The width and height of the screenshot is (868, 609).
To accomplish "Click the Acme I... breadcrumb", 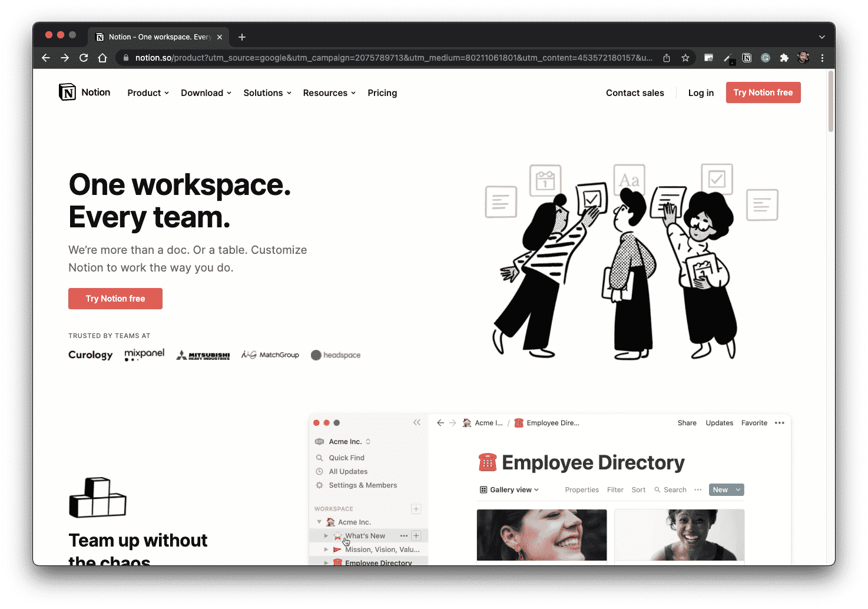I will click(483, 423).
